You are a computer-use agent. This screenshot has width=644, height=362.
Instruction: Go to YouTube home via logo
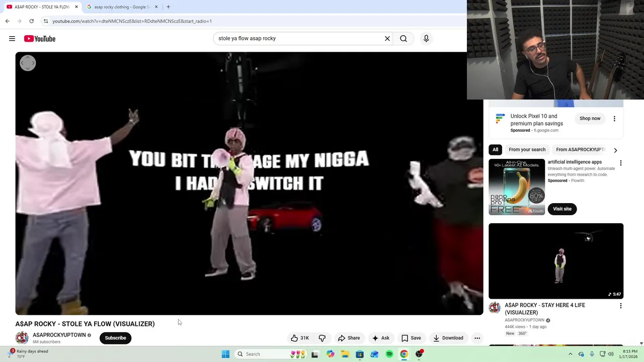coord(40,39)
